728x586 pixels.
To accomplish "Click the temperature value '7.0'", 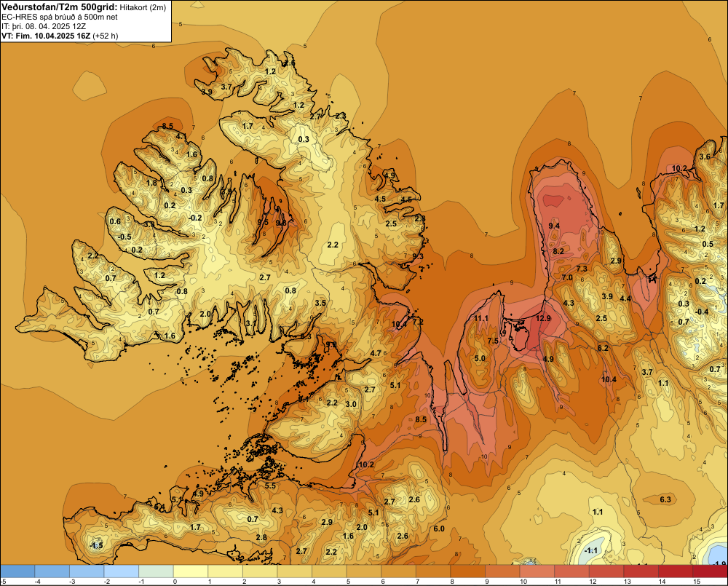I will [x=567, y=277].
